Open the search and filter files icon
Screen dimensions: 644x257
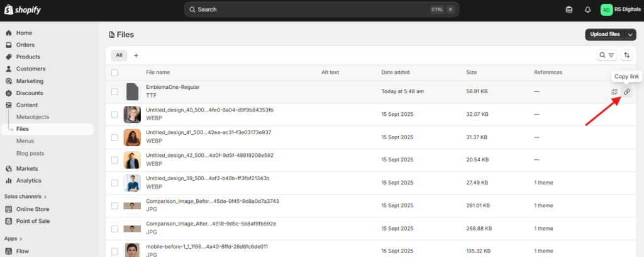click(x=606, y=55)
